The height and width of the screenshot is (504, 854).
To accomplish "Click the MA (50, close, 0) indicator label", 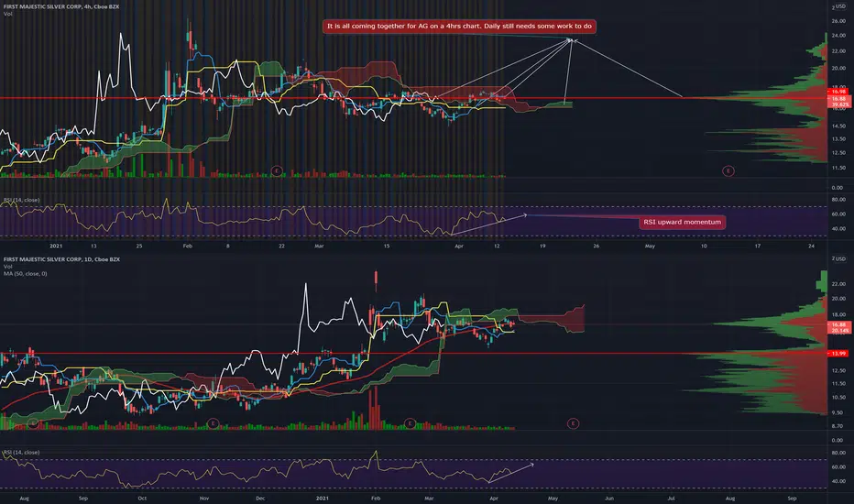I will pyautogui.click(x=25, y=273).
